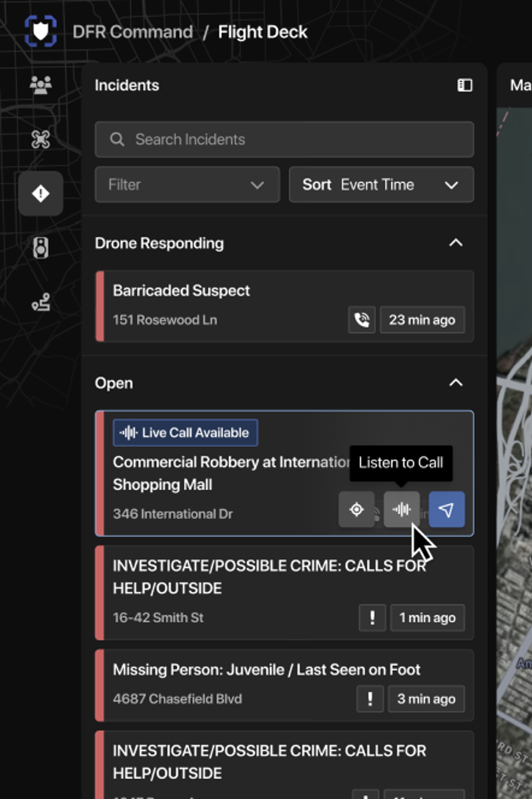
Task: Click the phone call icon on Barricaded Suspect
Action: [362, 320]
